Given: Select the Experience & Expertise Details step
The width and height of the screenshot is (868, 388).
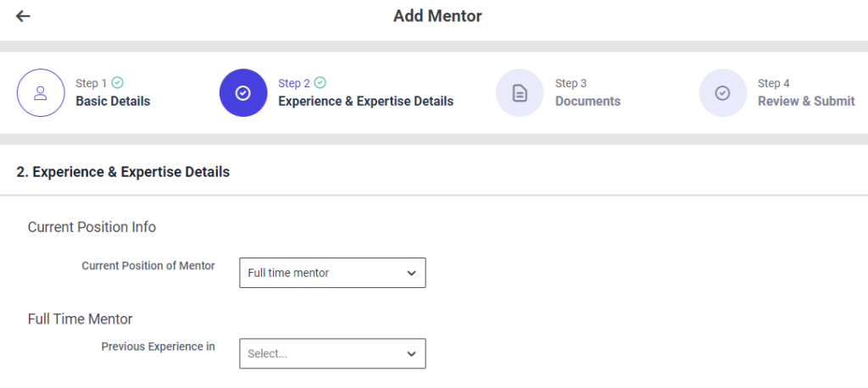Looking at the screenshot, I should point(365,102).
